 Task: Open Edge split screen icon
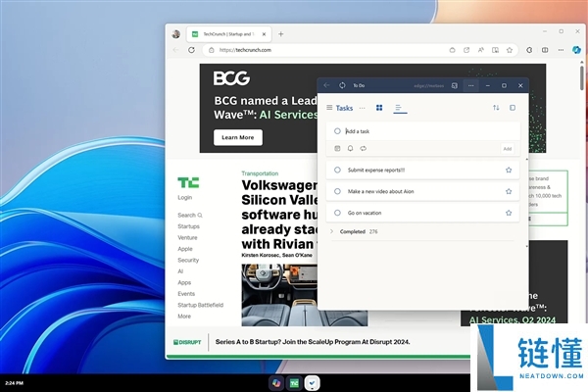coord(545,50)
